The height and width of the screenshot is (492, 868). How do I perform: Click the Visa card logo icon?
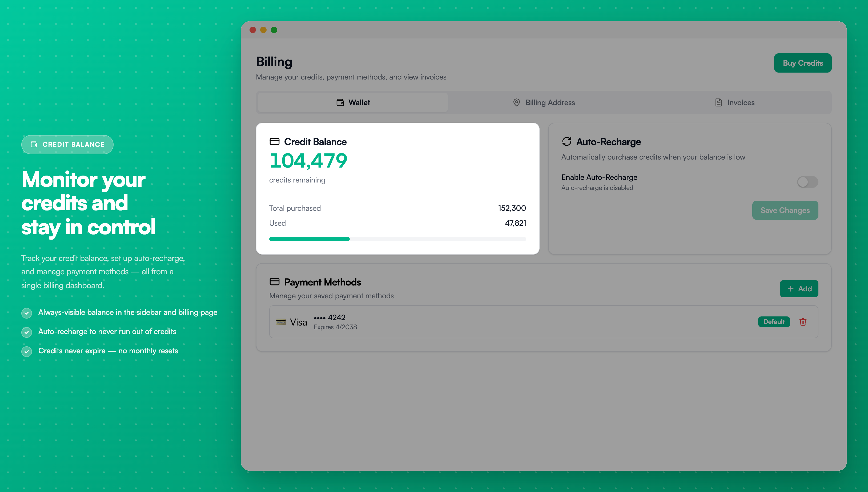(x=281, y=322)
